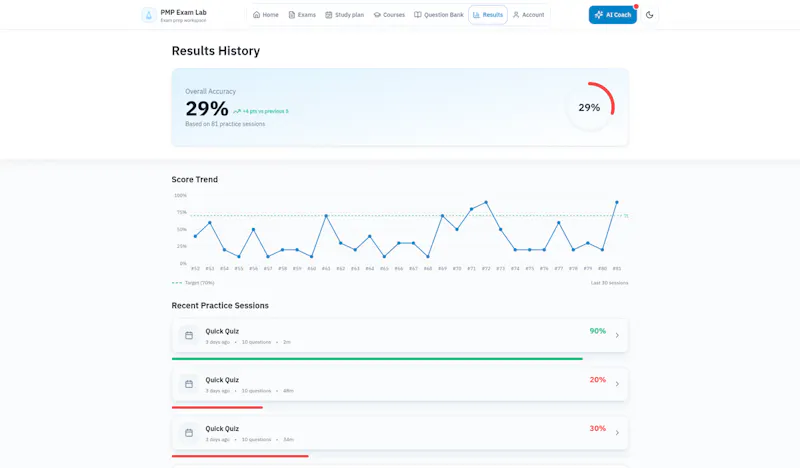800x468 pixels.
Task: Expand the 30% Quick Quiz chevron
Action: click(617, 433)
